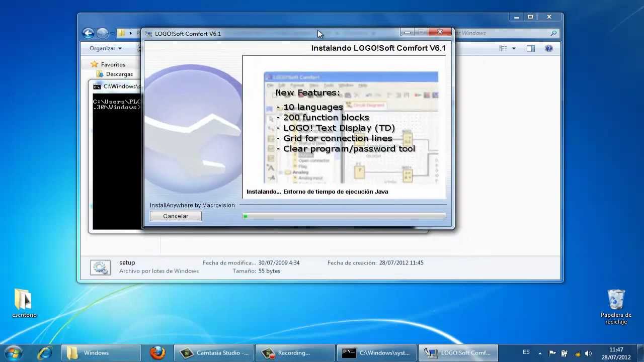Close the LOGO!Soft Comfort installer window
The height and width of the screenshot is (362, 644).
pos(440,32)
